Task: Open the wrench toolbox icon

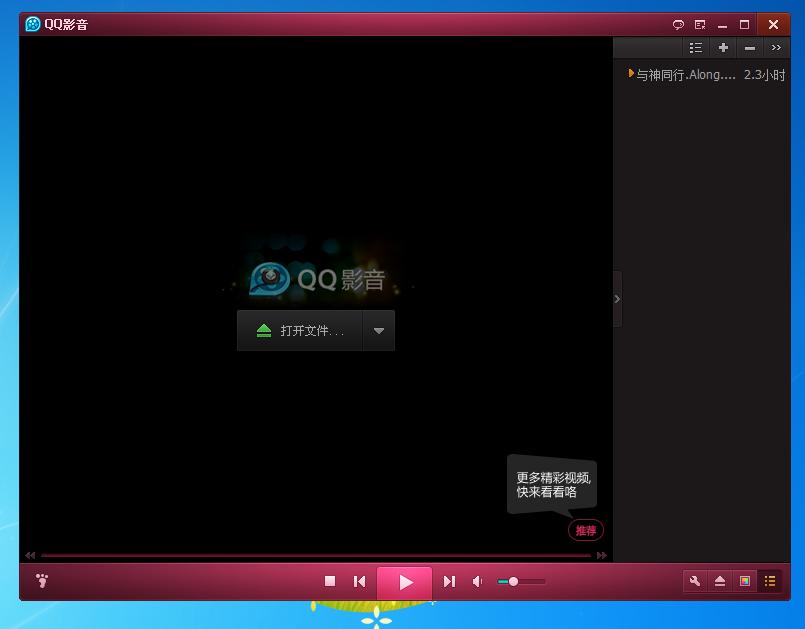Action: pos(695,581)
